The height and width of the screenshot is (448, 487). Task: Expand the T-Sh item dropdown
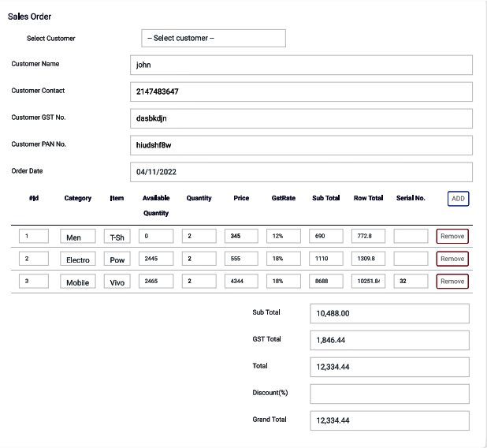[117, 237]
